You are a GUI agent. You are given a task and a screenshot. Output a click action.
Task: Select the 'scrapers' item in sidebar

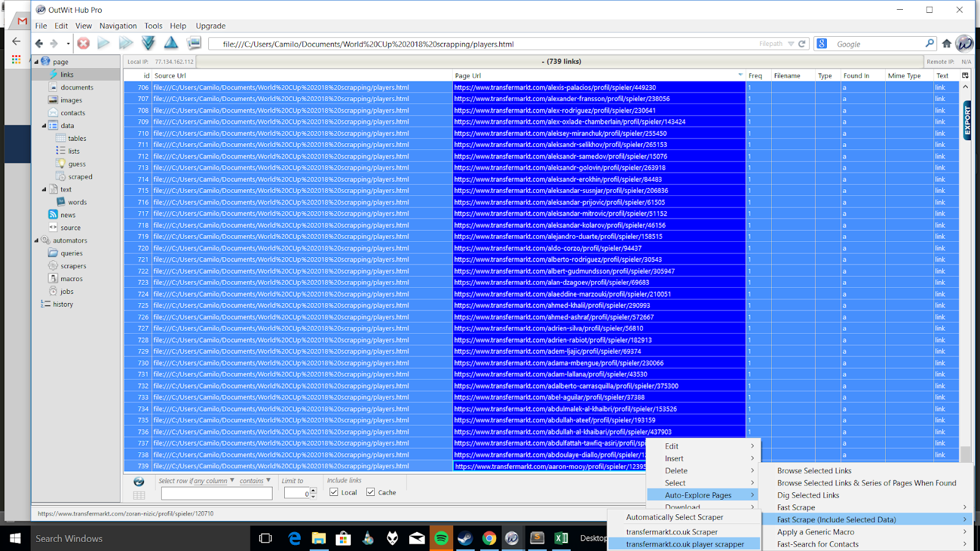73,266
